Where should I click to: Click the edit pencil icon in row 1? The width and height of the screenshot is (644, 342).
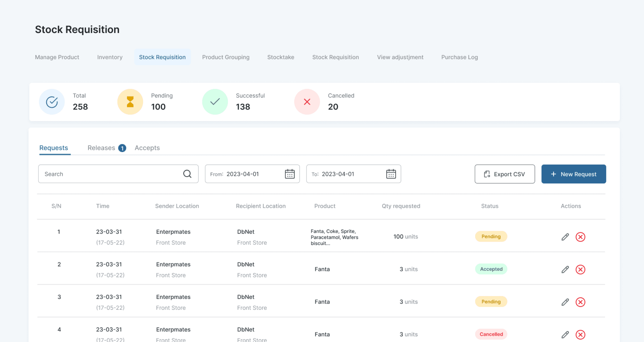[x=565, y=237]
